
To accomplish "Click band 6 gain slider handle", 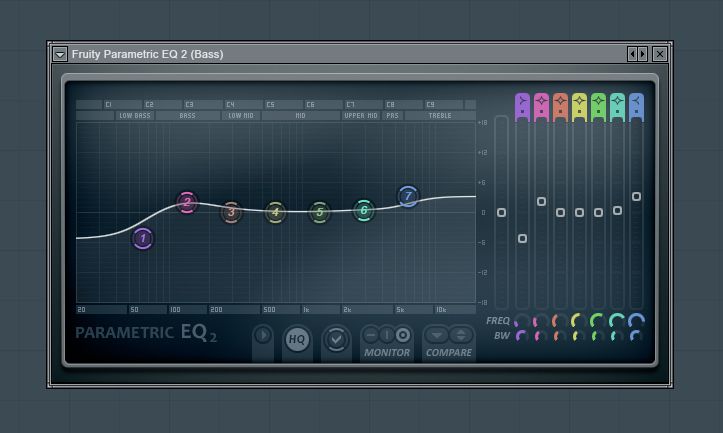I will click(x=617, y=210).
